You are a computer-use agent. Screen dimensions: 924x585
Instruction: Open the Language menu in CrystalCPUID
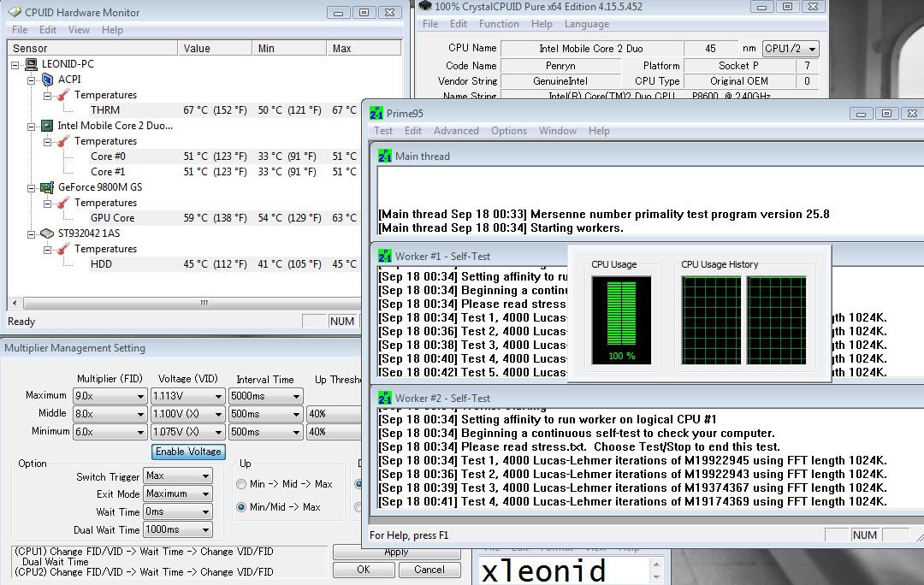pos(586,24)
